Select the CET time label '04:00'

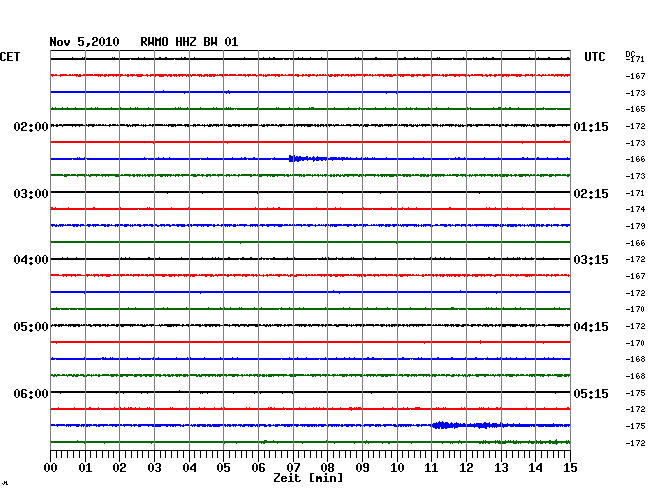pyautogui.click(x=31, y=260)
